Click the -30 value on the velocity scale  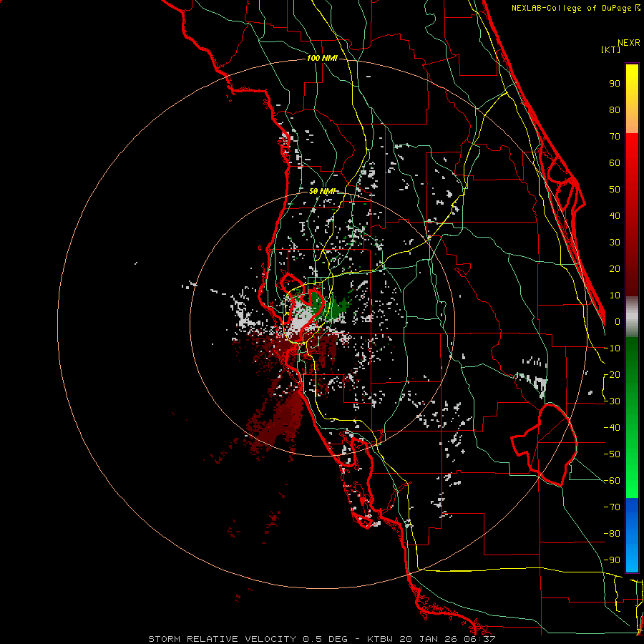click(x=612, y=401)
